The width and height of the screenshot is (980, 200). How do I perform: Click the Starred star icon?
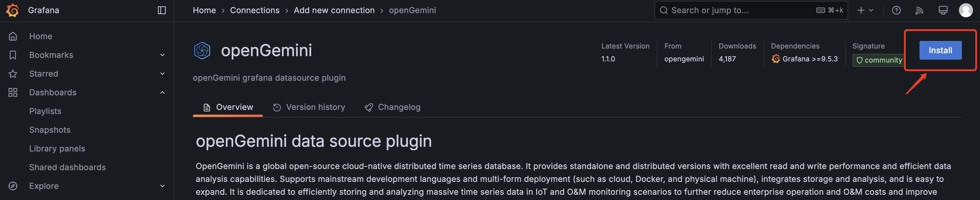point(13,73)
